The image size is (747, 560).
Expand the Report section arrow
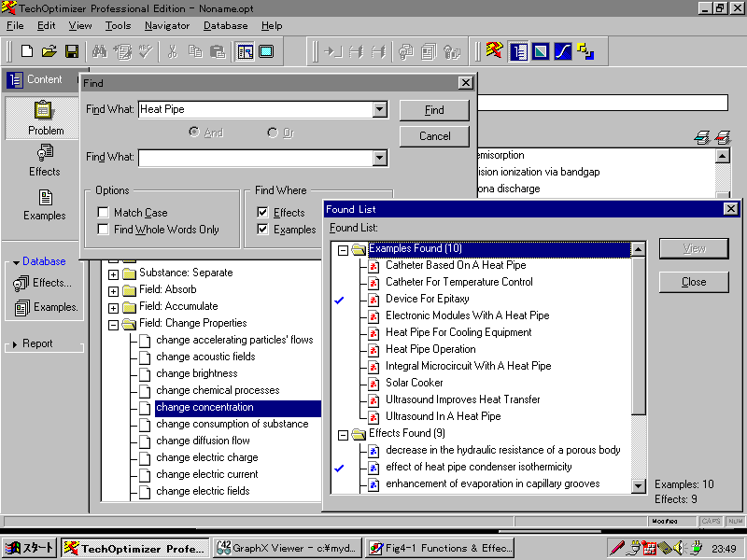tap(15, 343)
